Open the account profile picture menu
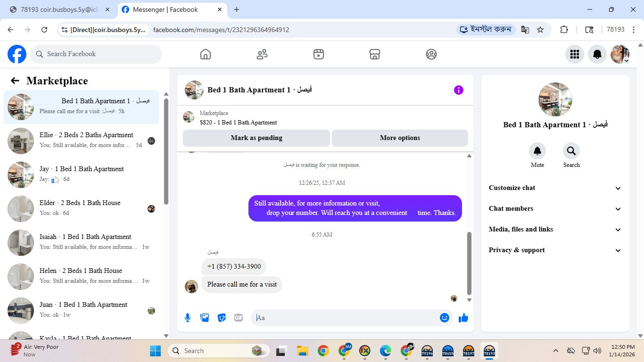644x362 pixels. (620, 54)
